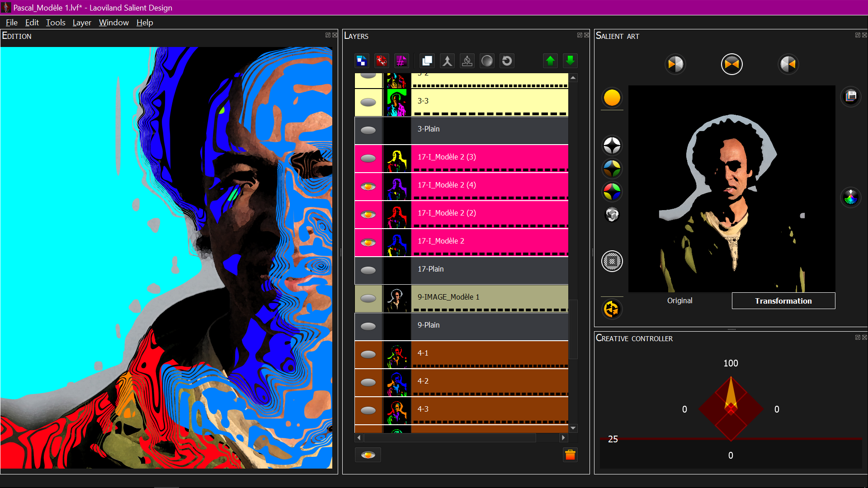Click scroll right arrow under layer list
Screen dimensions: 868x488
563,437
